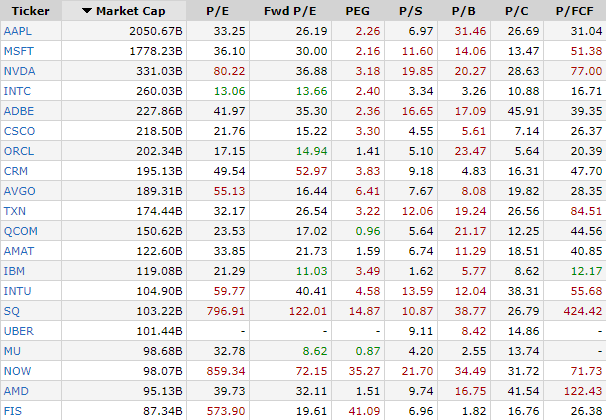Click ORCL Fwd P/E value 14.94
Viewport: 606px width, 420px height.
(312, 151)
